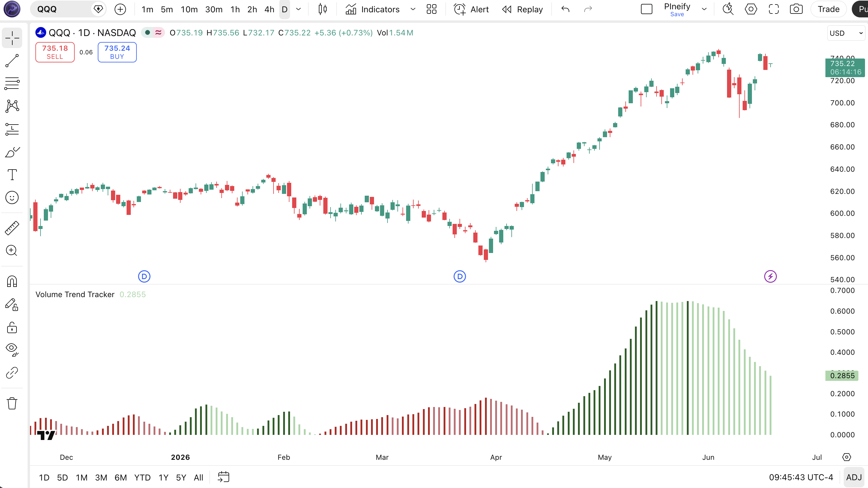This screenshot has width=868, height=488.
Task: Open chart settings hexagon icon
Action: point(751,9)
